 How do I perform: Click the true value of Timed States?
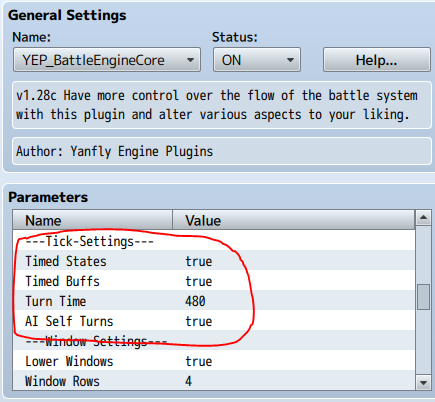click(199, 261)
